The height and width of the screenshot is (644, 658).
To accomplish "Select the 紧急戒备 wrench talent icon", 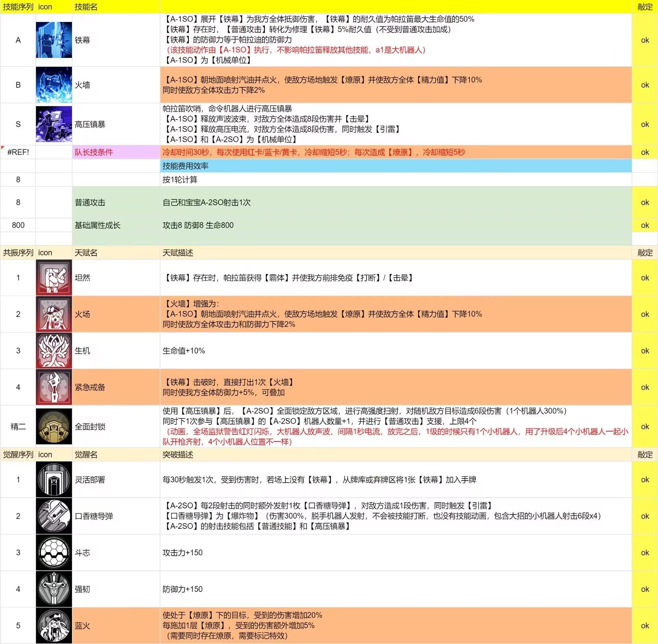I will [x=54, y=387].
